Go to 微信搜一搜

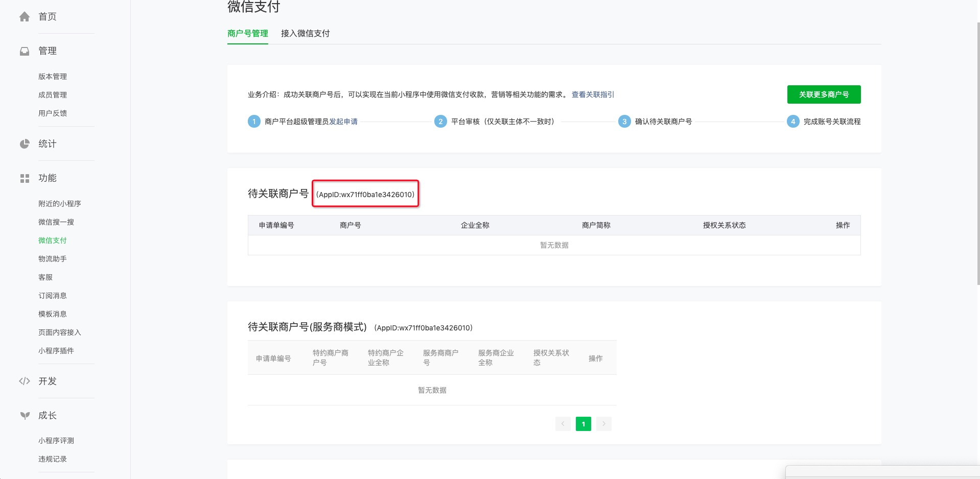pyautogui.click(x=56, y=222)
